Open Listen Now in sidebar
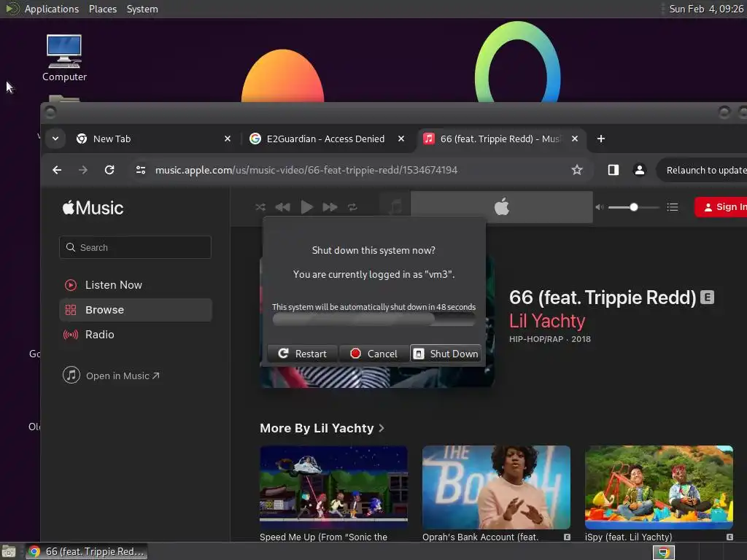 pyautogui.click(x=135, y=285)
